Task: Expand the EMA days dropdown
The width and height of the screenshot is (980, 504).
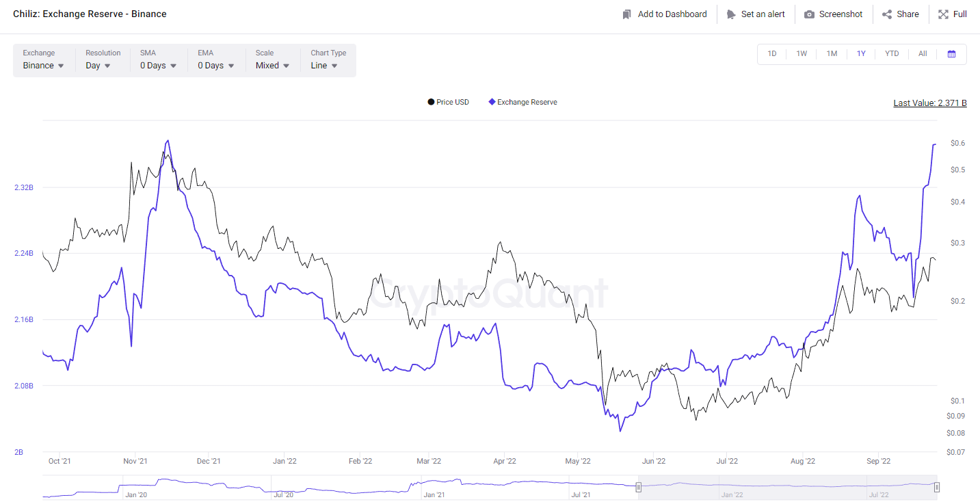Action: point(216,66)
